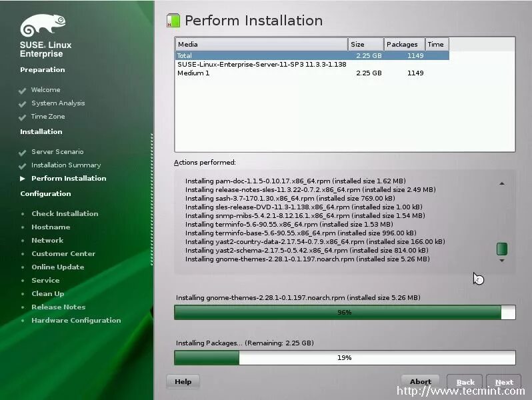Click the Perform Installation title icon
Screen dimensions: 532x400
click(173, 21)
